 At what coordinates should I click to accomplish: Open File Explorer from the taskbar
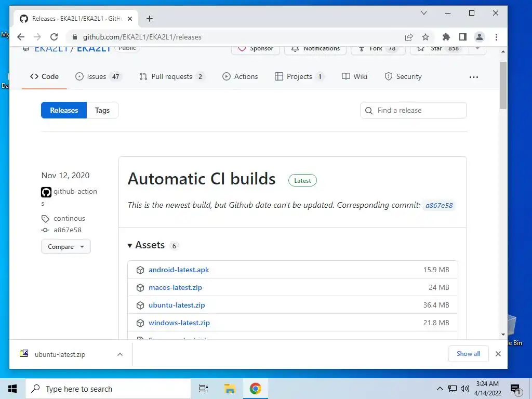coord(230,389)
